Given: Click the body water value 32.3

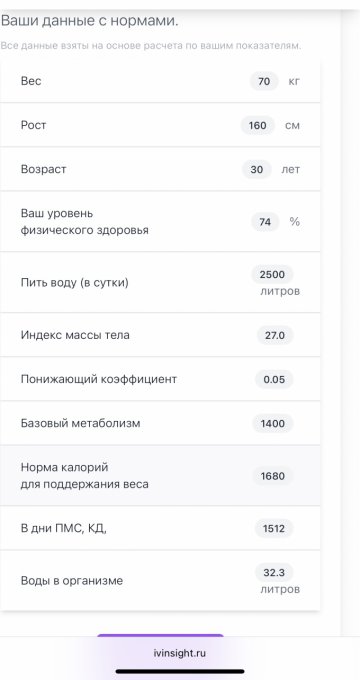Looking at the screenshot, I should click(x=274, y=572).
